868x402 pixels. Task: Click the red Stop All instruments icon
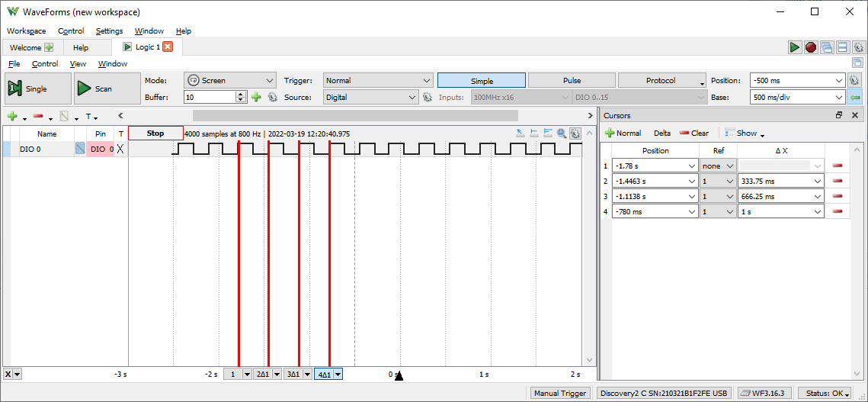tap(810, 48)
